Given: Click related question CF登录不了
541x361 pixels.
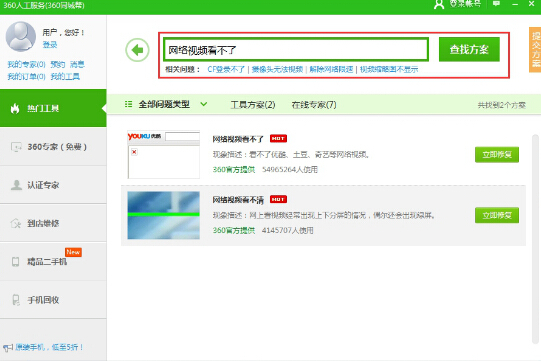Looking at the screenshot, I should click(226, 69).
